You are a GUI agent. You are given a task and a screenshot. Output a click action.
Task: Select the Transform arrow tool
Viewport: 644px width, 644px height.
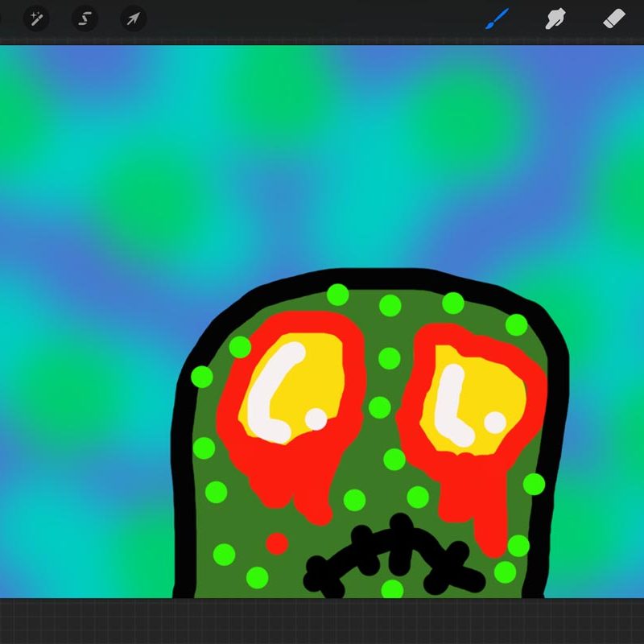[x=133, y=19]
